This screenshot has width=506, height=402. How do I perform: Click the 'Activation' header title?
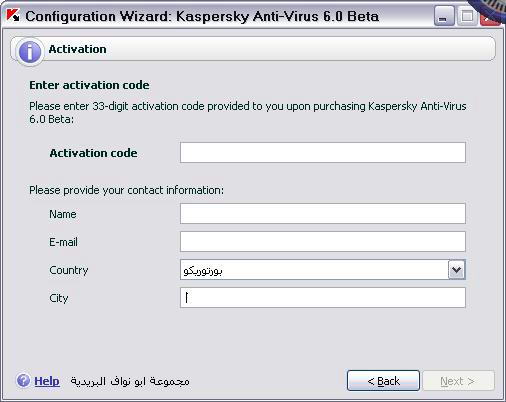77,49
